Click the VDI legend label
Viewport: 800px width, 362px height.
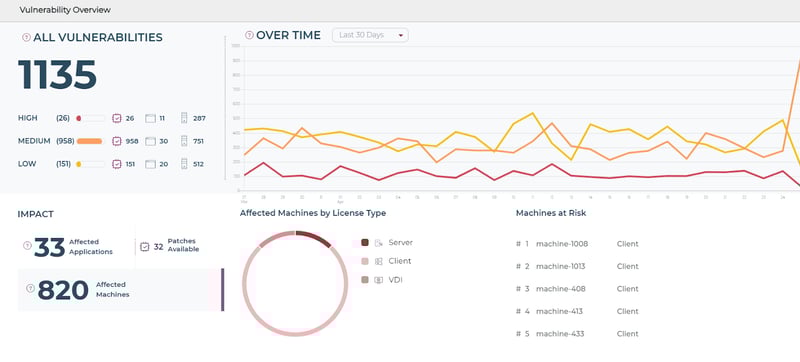pyautogui.click(x=395, y=280)
